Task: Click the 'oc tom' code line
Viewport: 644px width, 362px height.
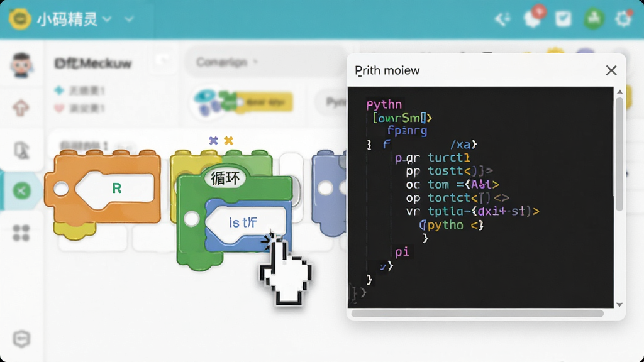Action: (453, 184)
